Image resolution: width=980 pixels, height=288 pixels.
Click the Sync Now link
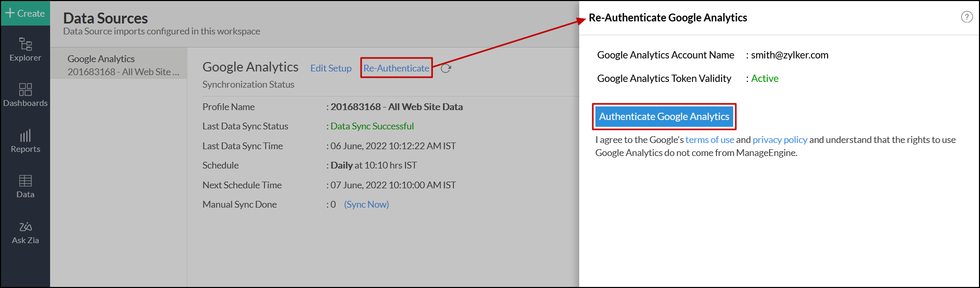click(366, 205)
